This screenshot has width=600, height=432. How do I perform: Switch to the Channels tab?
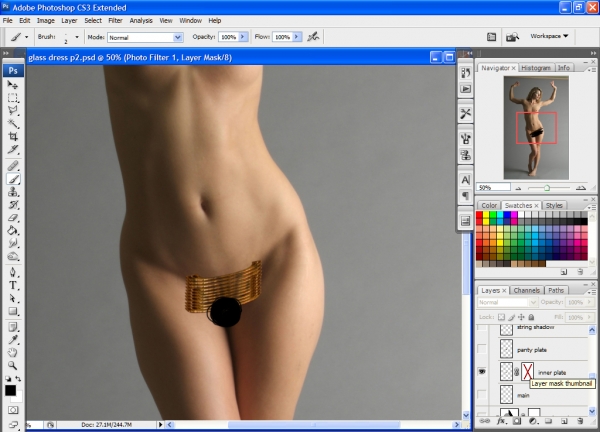pyautogui.click(x=527, y=290)
